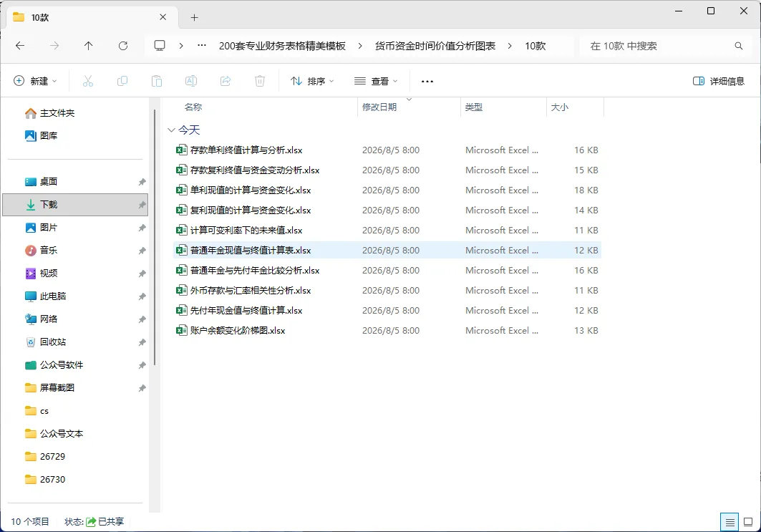The width and height of the screenshot is (761, 532).
Task: Sort by the 类型 column header
Action: [x=474, y=107]
